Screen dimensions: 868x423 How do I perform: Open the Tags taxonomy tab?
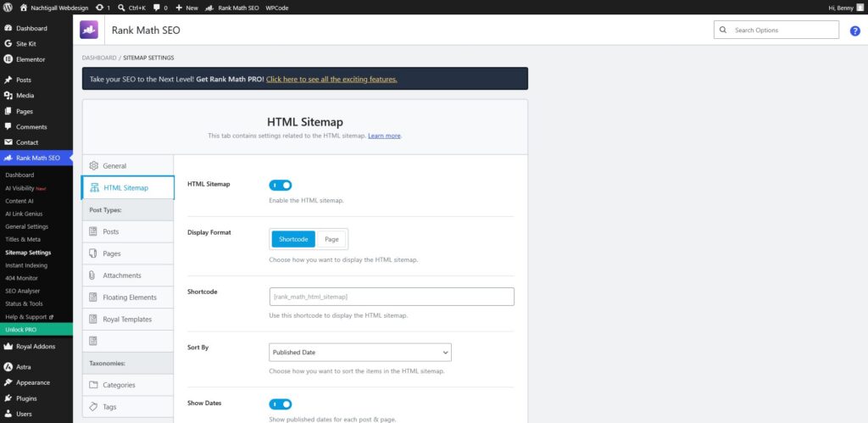click(x=128, y=406)
